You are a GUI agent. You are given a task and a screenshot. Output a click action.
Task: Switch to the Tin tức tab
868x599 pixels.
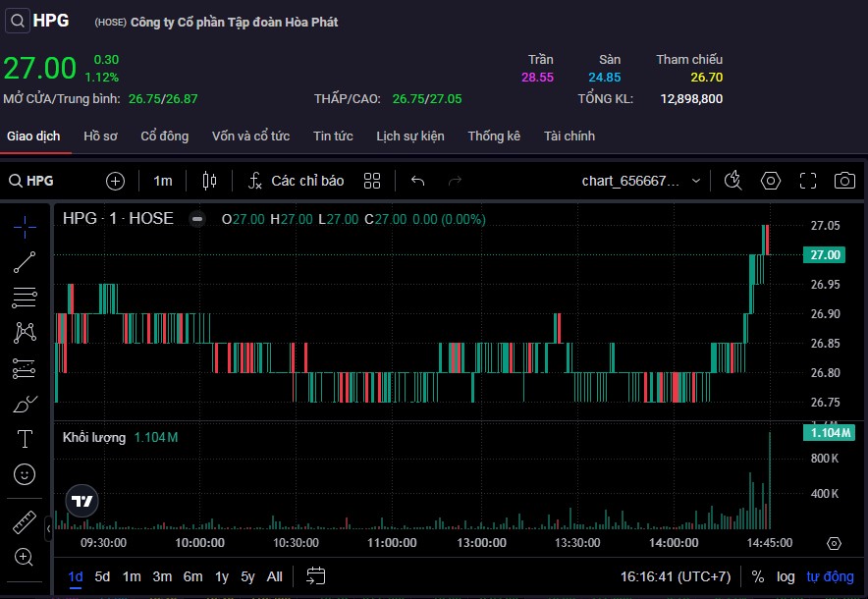click(333, 136)
